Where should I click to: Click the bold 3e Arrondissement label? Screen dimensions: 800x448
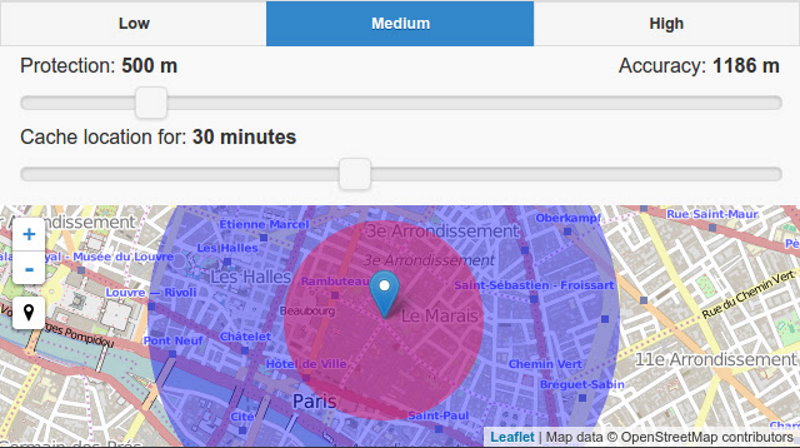(442, 231)
